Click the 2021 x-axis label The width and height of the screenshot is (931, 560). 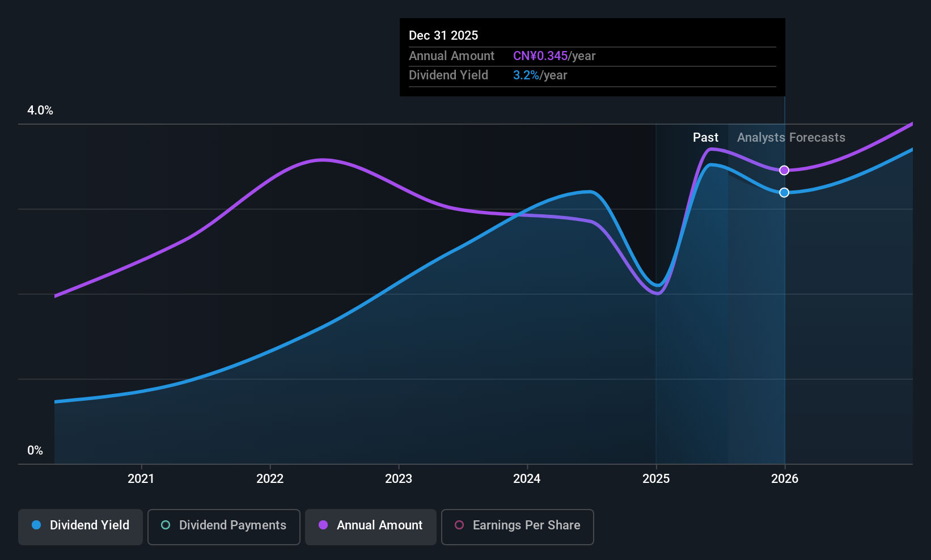point(141,478)
